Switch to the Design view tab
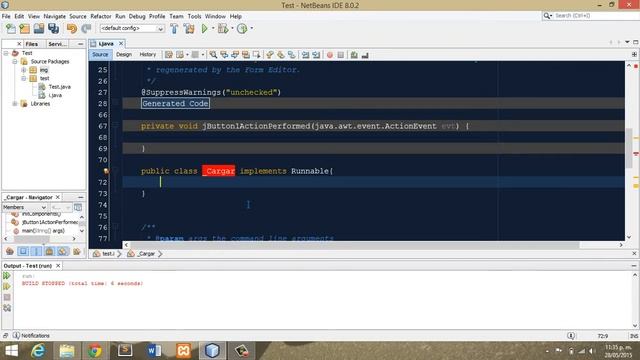Screen dimensions: 640x360 point(124,55)
